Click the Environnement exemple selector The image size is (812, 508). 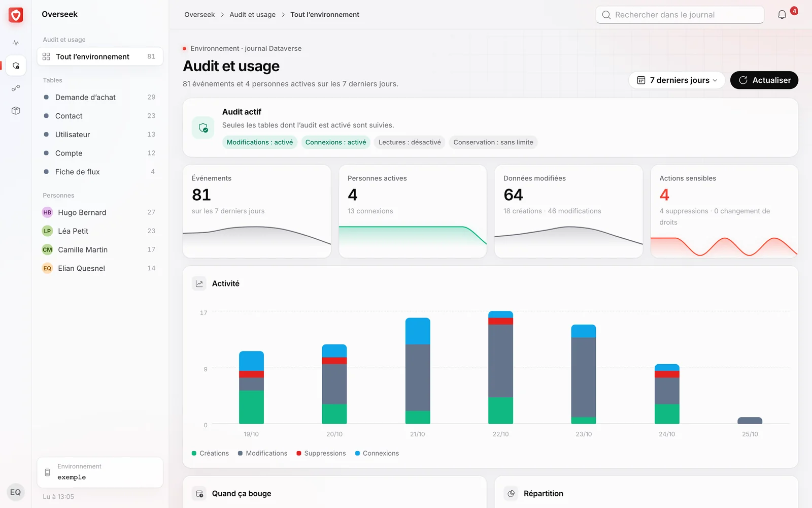[x=100, y=472]
